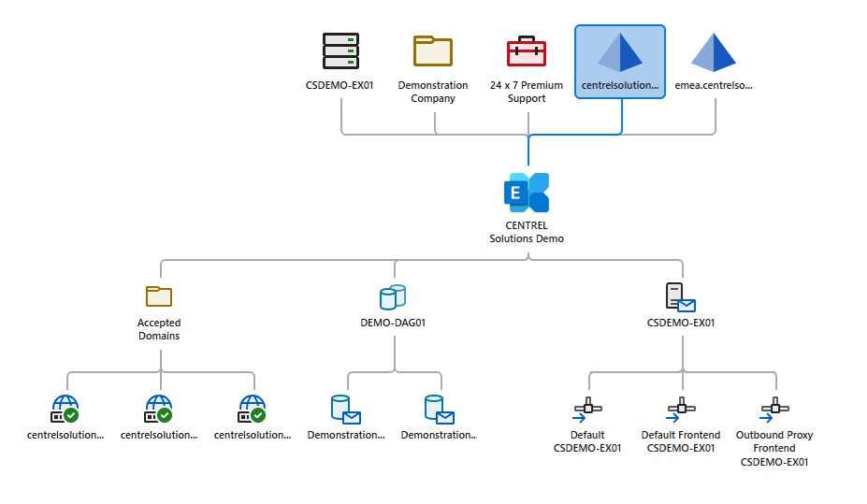
Task: Select the CSDEMO-EX01 mail server icon
Action: [681, 297]
